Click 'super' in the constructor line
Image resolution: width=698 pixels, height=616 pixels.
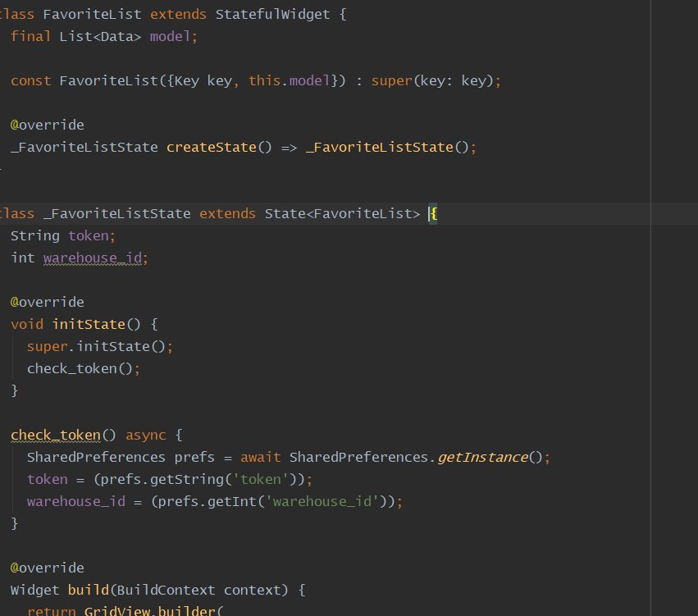coord(392,81)
